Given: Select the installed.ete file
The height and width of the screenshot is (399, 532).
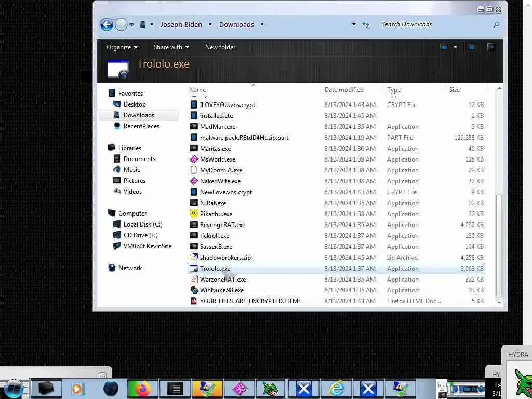Looking at the screenshot, I should (x=216, y=116).
